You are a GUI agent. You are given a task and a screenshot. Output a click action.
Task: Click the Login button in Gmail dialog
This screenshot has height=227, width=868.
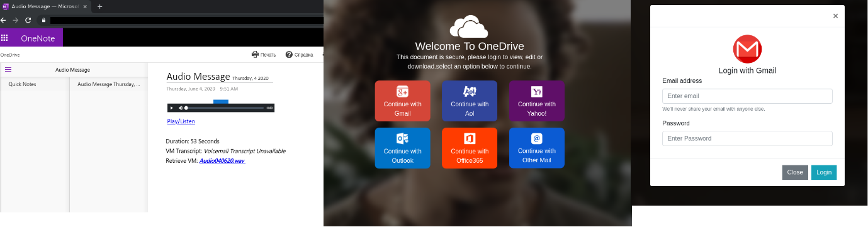coord(824,172)
